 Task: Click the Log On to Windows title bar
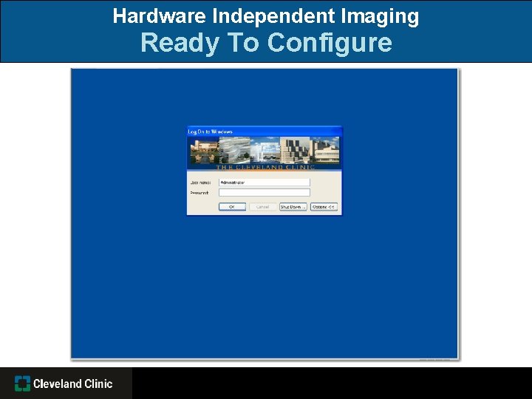pyautogui.click(x=265, y=132)
